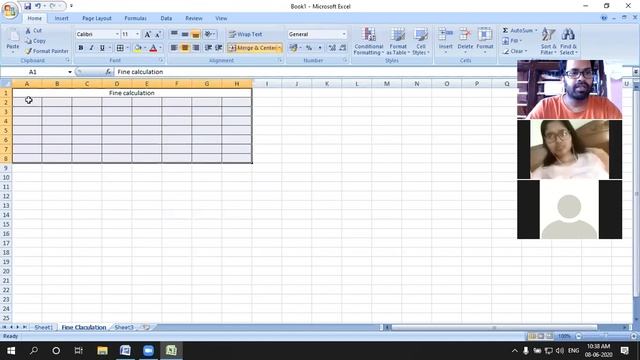Click the Office button logo
640x360 pixels.
pyautogui.click(x=10, y=10)
